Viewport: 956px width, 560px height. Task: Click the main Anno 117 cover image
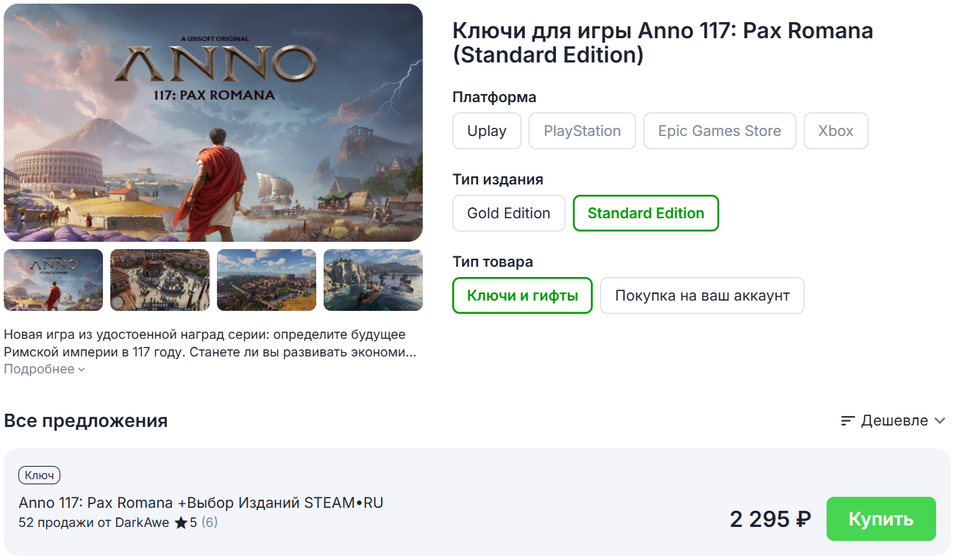[x=213, y=123]
